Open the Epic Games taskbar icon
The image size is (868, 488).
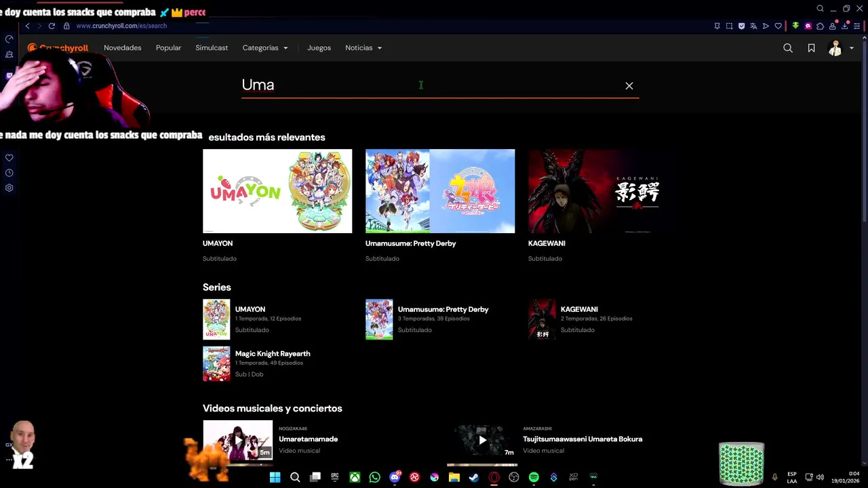[x=335, y=477]
